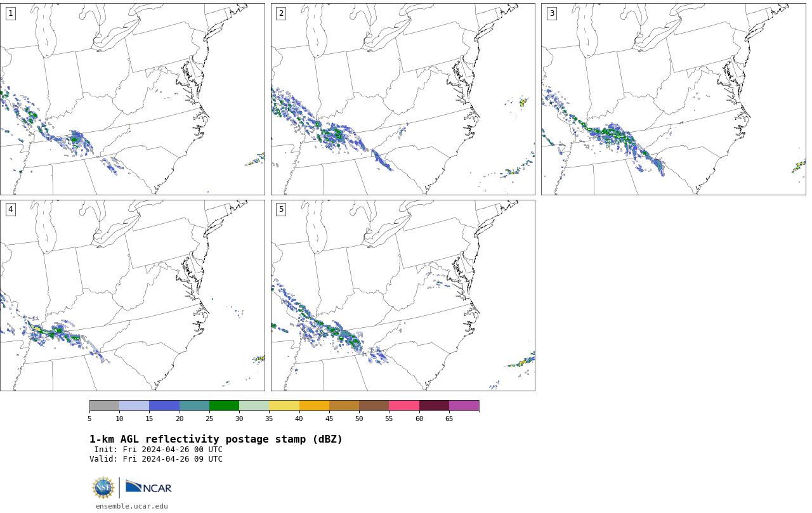Click the number 4 panel label
This screenshot has width=812, height=513.
[10, 209]
